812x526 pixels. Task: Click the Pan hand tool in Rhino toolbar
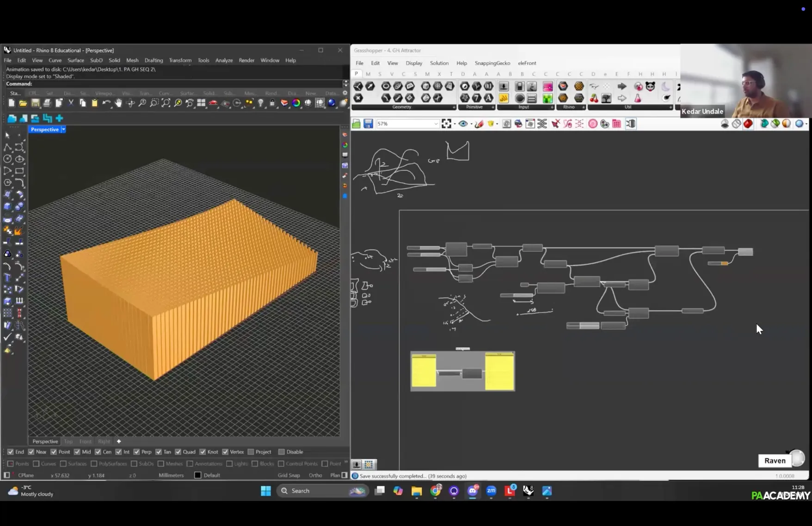(118, 103)
